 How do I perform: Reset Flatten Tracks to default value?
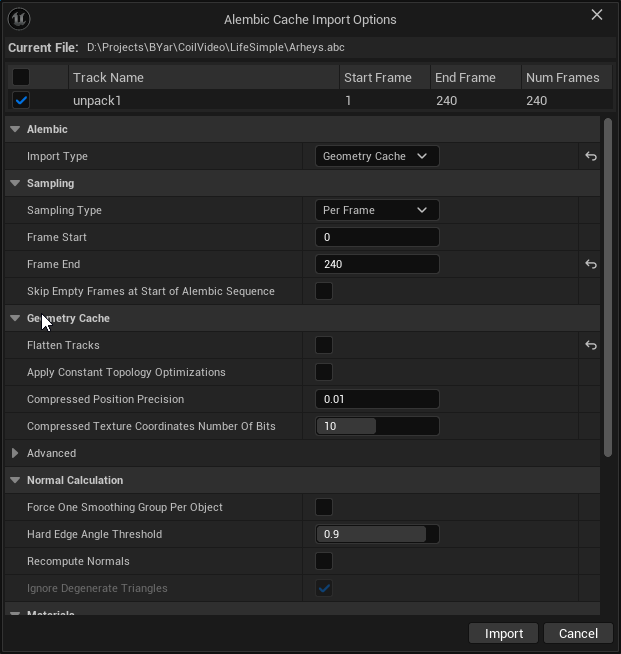[591, 345]
